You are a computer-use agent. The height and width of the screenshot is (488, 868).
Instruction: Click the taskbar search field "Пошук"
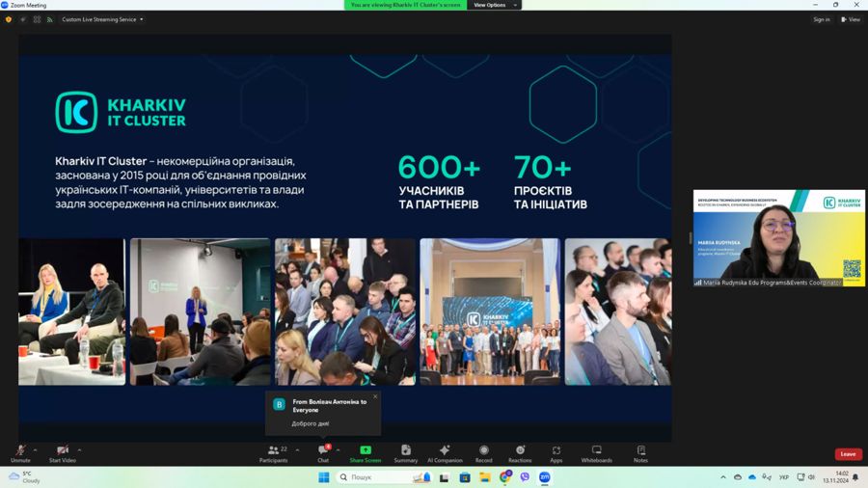(385, 477)
